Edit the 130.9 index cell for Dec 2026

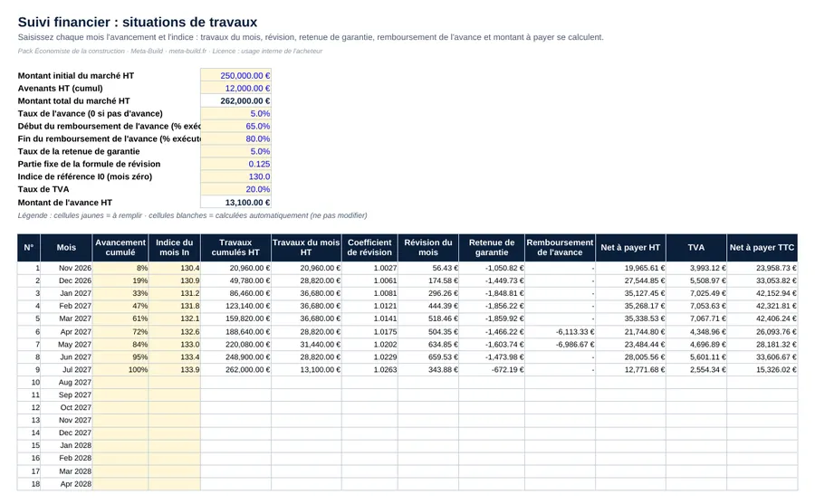pos(174,281)
